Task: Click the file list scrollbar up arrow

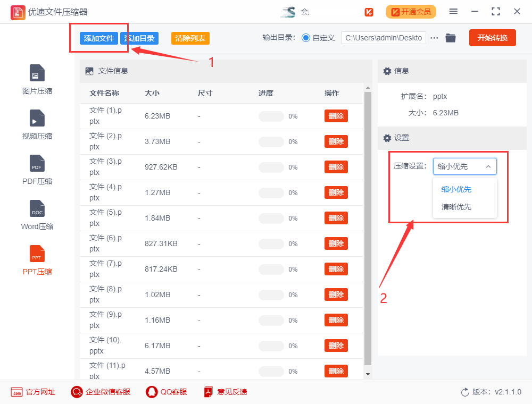Action: [x=368, y=88]
